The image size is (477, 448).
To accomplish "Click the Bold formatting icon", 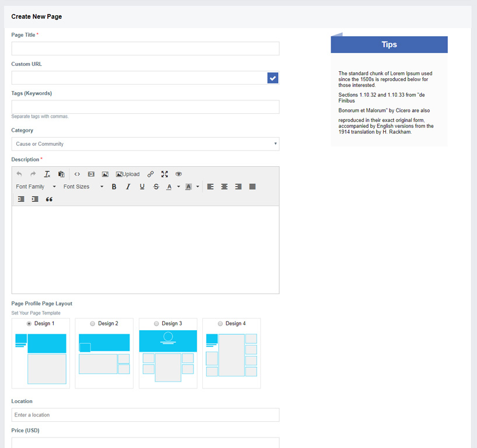I will coord(114,187).
